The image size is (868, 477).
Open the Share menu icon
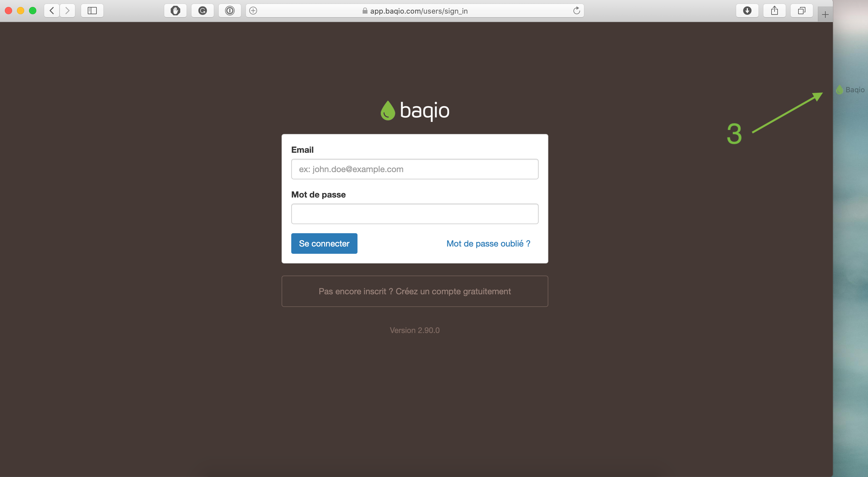click(774, 11)
